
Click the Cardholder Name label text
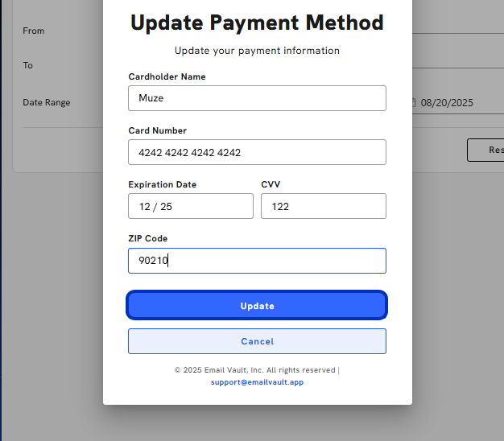(x=167, y=76)
